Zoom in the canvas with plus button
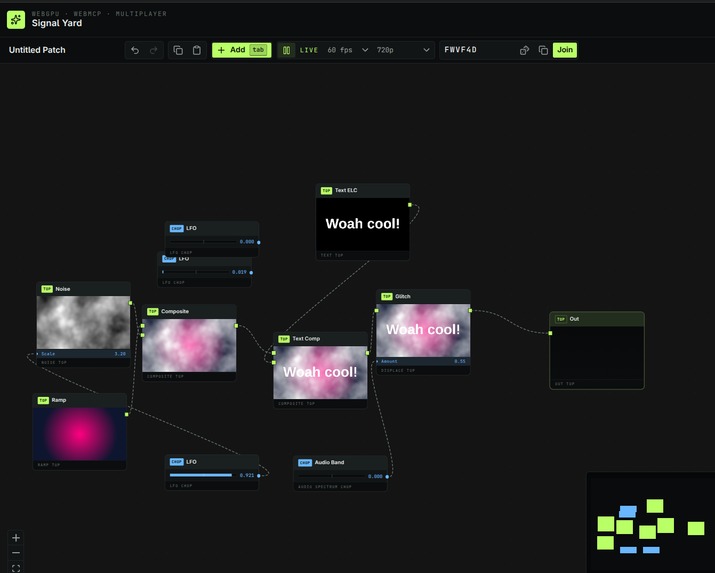This screenshot has height=573, width=715. pos(16,538)
